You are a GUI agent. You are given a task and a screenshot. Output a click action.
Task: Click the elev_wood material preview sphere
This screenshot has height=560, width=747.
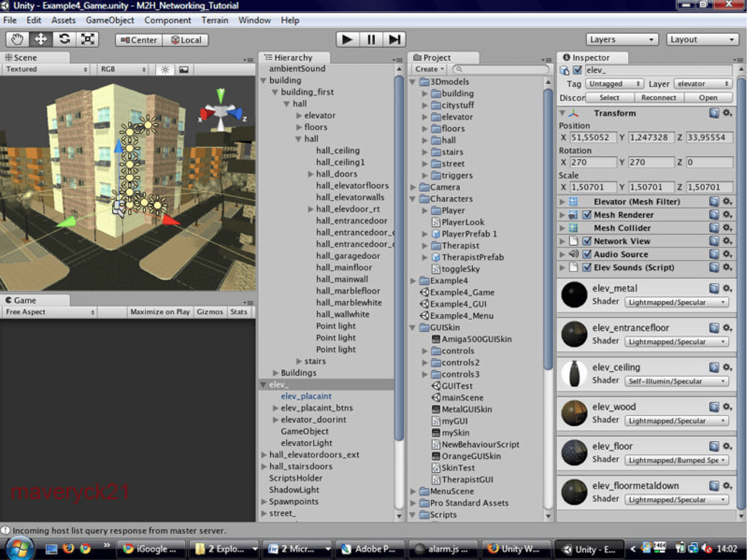pyautogui.click(x=574, y=413)
